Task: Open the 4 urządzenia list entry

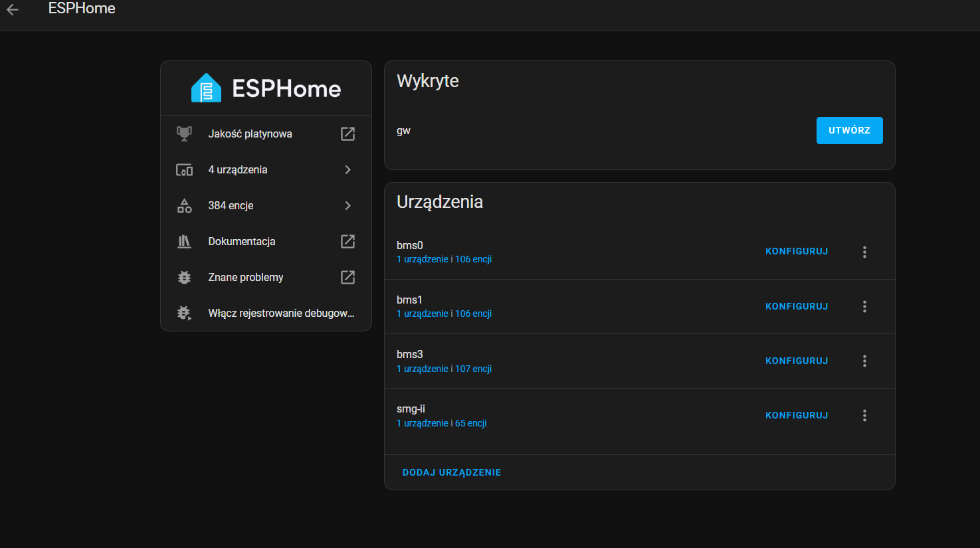Action: point(266,169)
